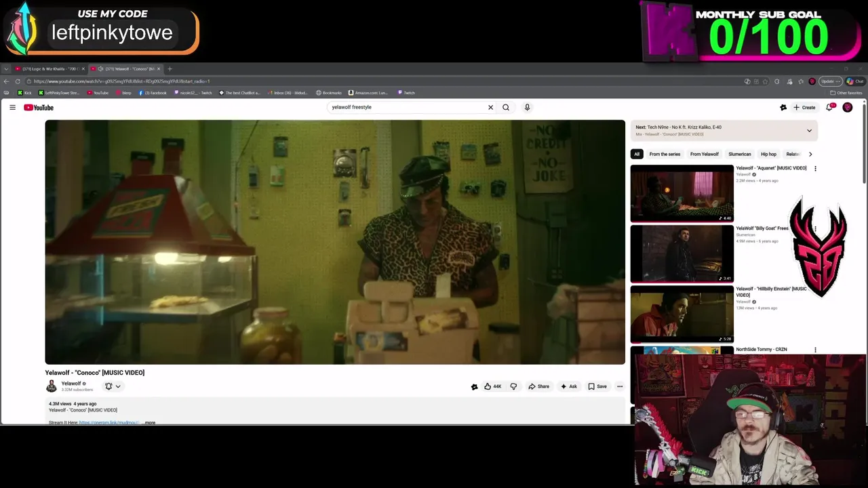The image size is (868, 488).
Task: Select the From the series chip
Action: (x=665, y=154)
